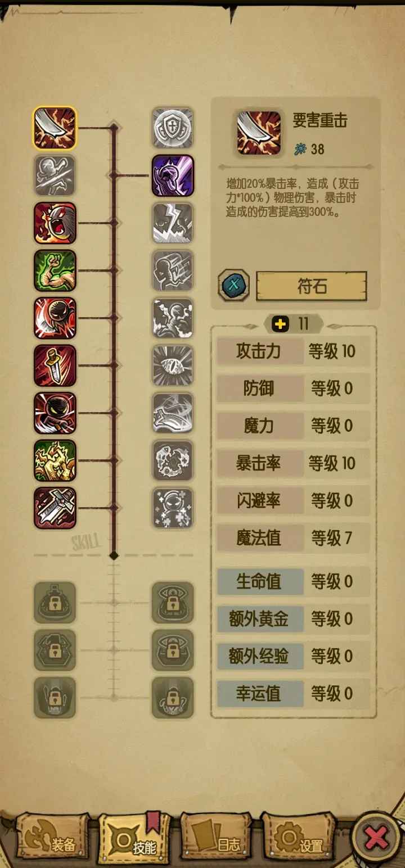Select the purple lightning fist skill icon

click(173, 176)
